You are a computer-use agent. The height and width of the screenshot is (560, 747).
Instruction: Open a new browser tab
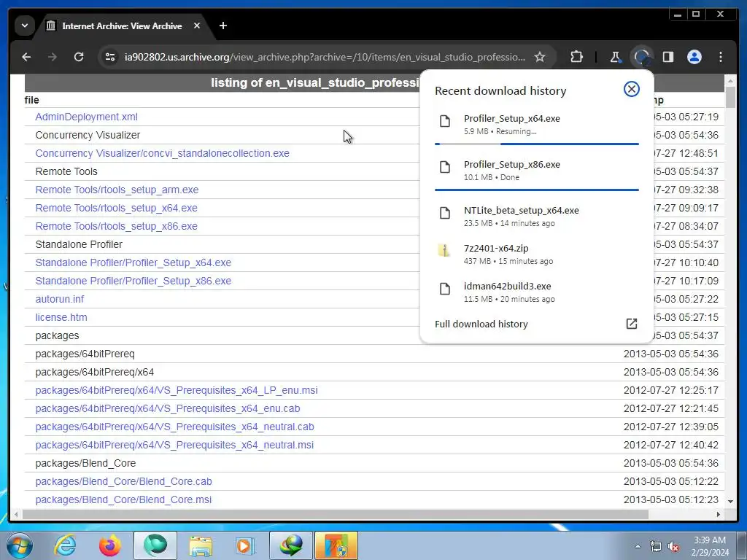(x=223, y=26)
